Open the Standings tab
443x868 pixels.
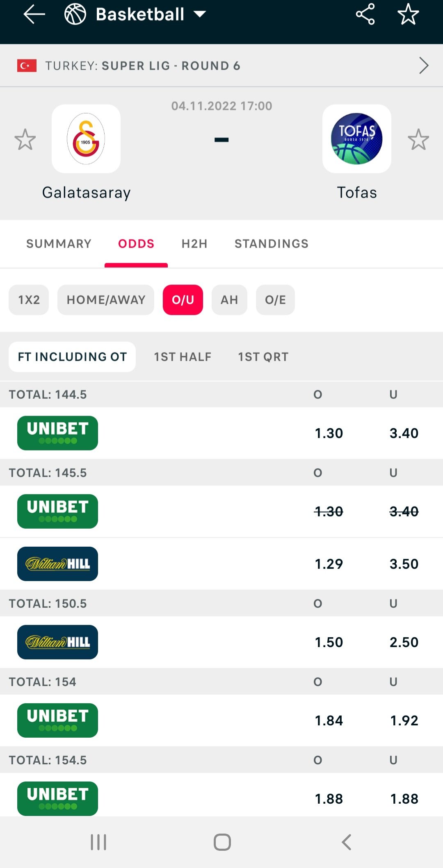272,244
